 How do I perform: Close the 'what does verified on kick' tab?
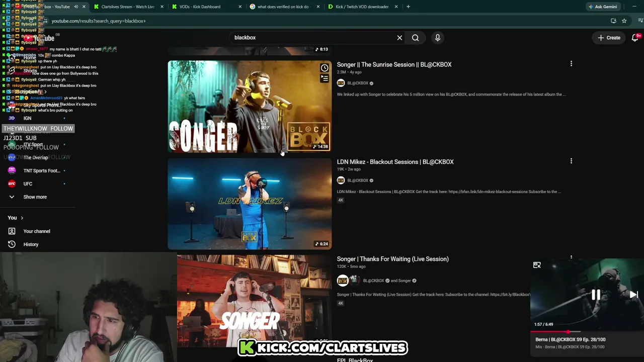point(318,7)
